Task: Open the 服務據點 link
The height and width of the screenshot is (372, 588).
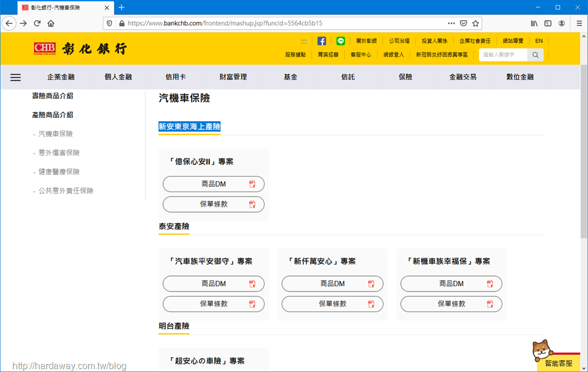Action: 296,55
